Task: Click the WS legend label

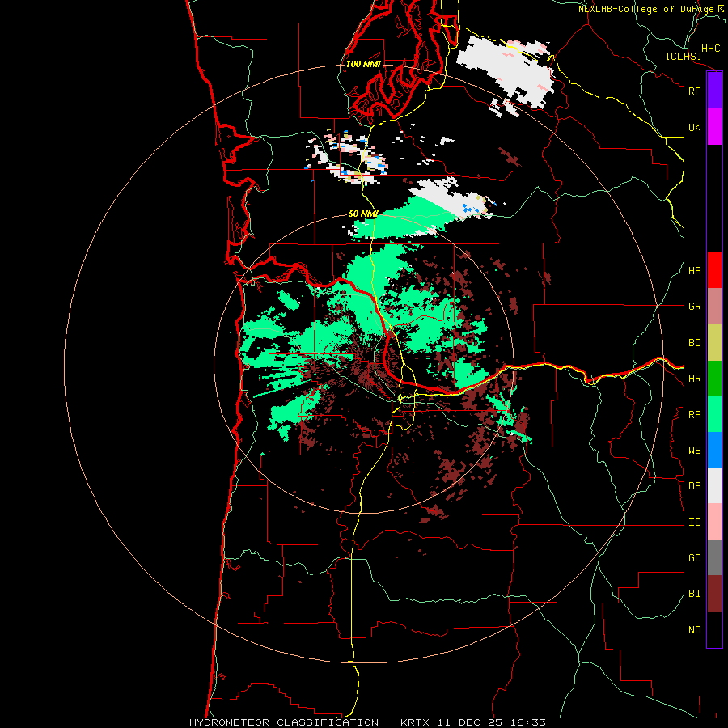Action: coord(694,451)
